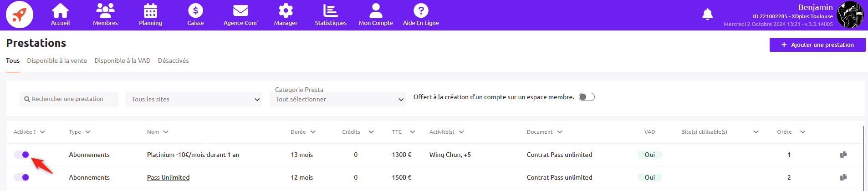Open the Planning calendar icon
The image size is (868, 191).
(x=150, y=11)
